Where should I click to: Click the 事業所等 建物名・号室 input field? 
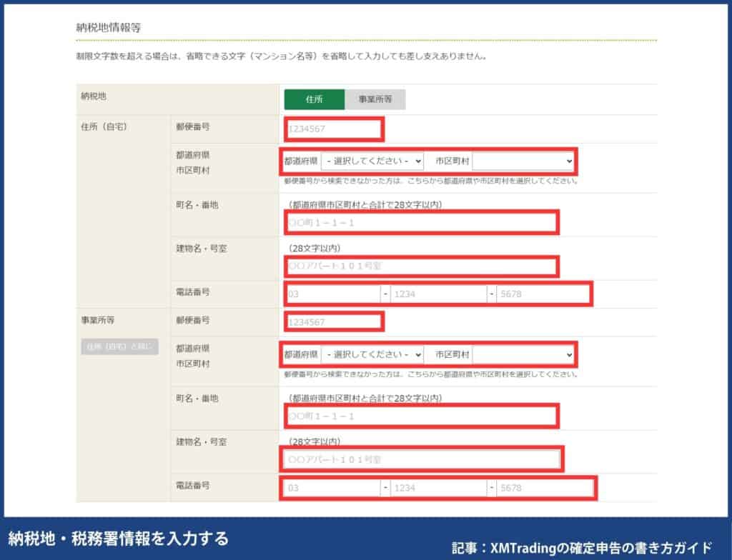(x=421, y=460)
